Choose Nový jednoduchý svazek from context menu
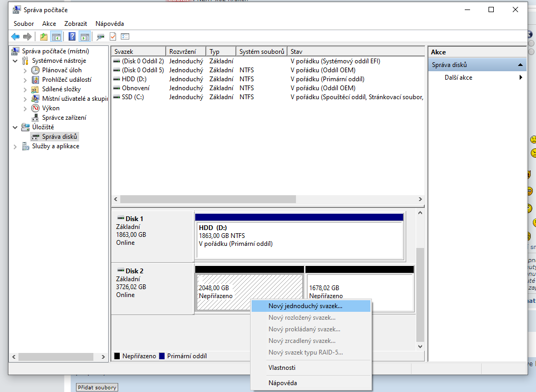536x392 pixels. 305,305
